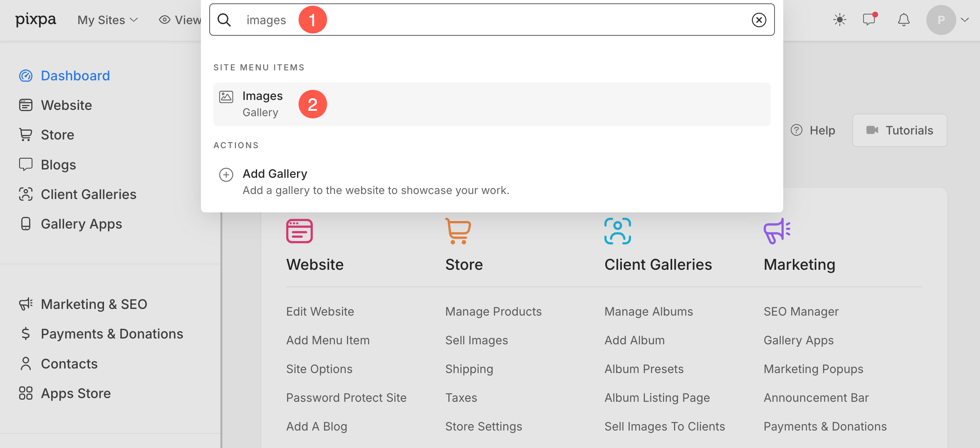Click the Contacts person icon
Image resolution: width=980 pixels, height=448 pixels.
click(26, 363)
